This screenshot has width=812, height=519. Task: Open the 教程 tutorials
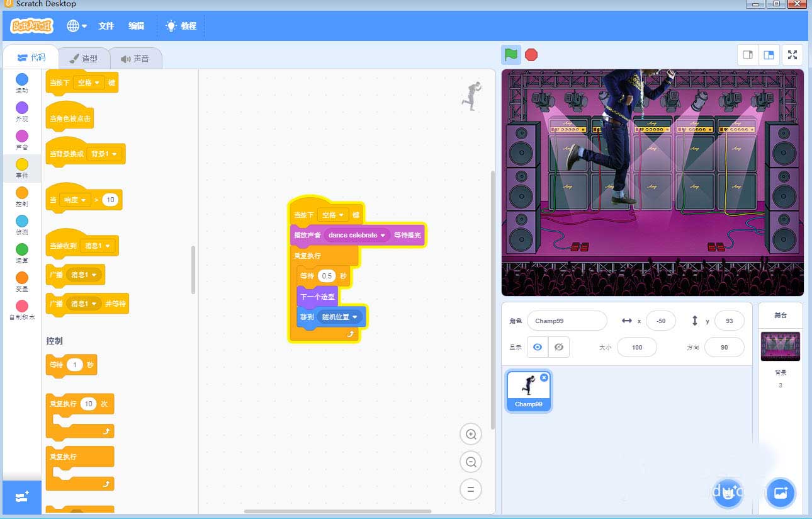coord(181,26)
